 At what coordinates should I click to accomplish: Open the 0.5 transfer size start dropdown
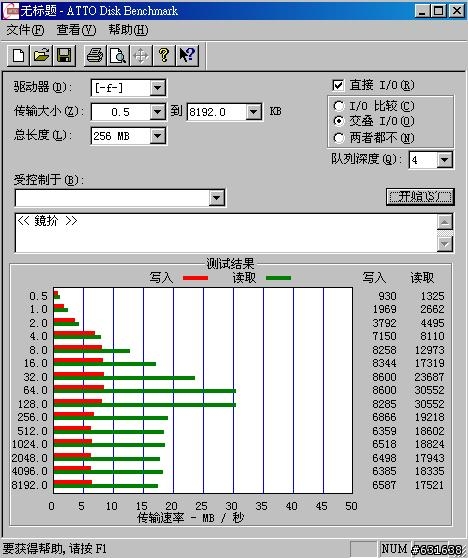[x=157, y=112]
